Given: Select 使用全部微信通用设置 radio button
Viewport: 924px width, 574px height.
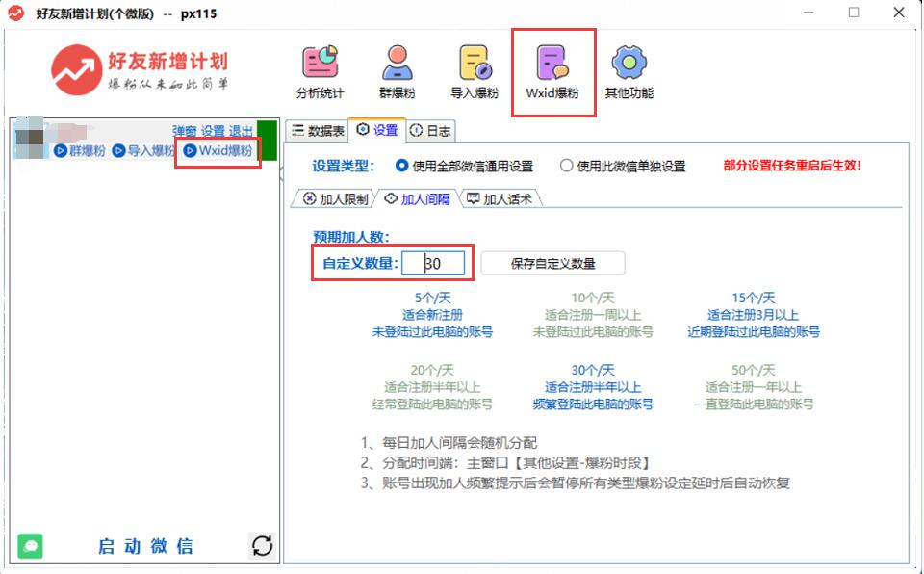Looking at the screenshot, I should click(464, 167).
